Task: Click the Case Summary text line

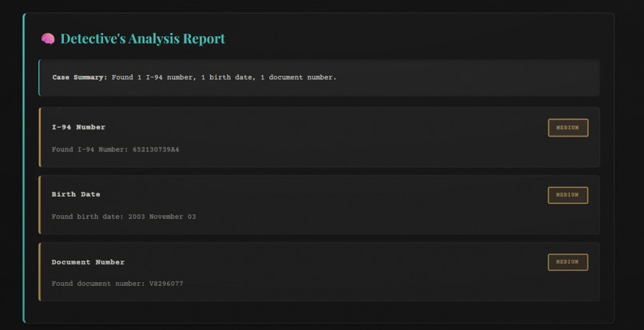Action: (194, 78)
